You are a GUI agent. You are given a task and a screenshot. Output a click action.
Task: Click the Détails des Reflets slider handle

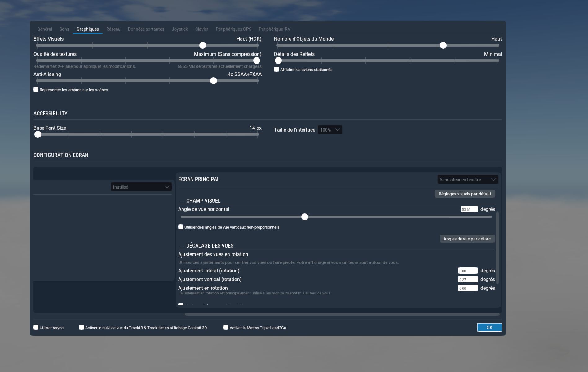pos(278,61)
